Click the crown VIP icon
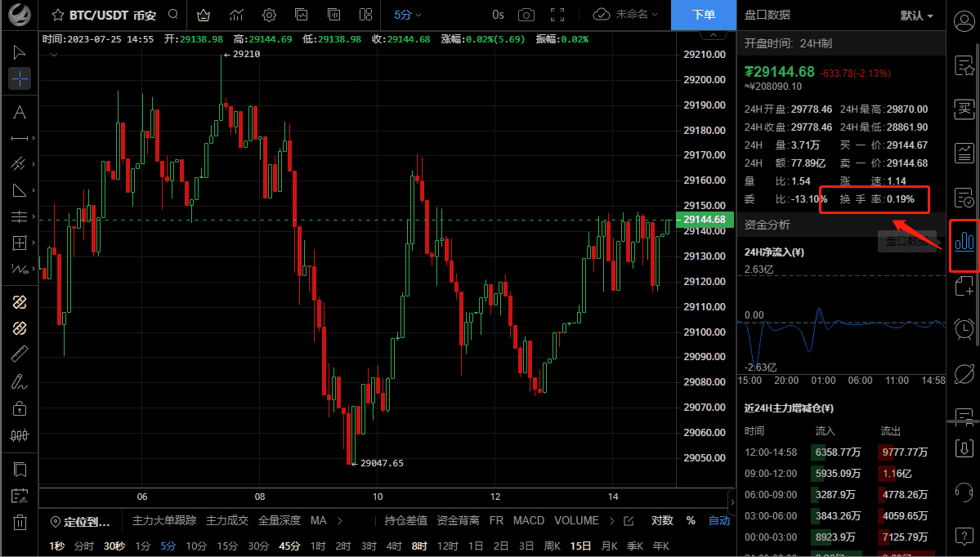 pos(204,15)
